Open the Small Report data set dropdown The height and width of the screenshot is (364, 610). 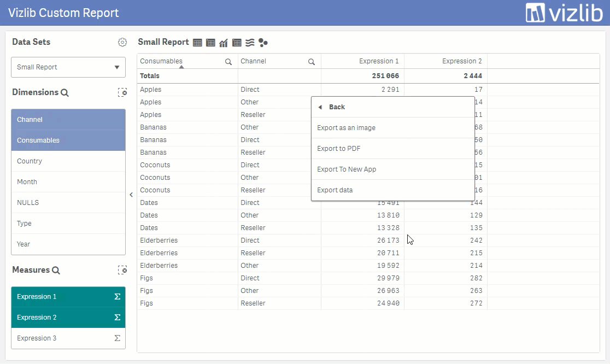pos(68,67)
